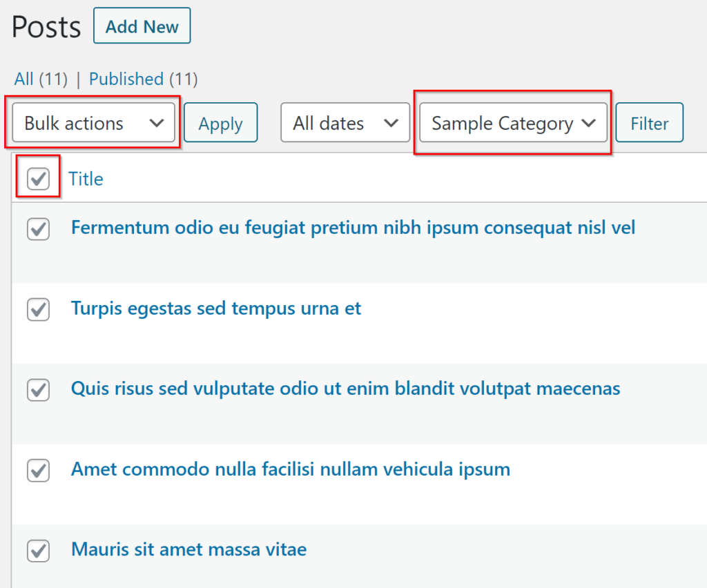Click the Filter button
707x588 pixels.
(x=649, y=124)
